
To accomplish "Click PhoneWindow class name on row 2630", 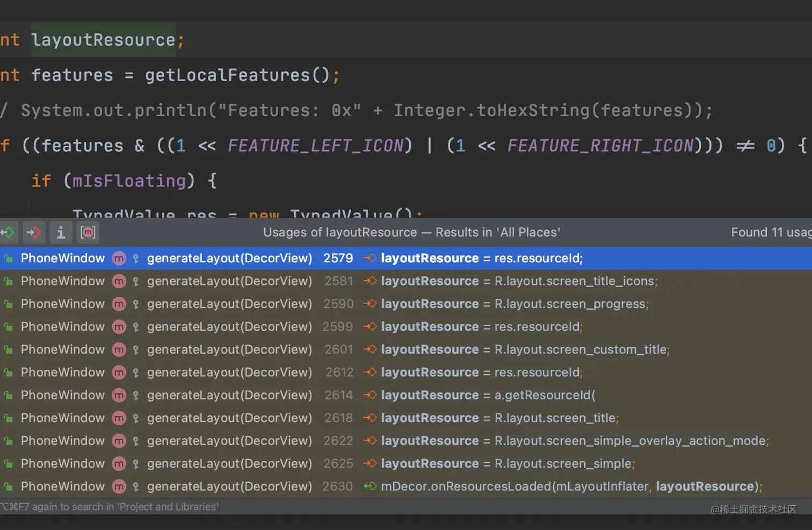I will coord(63,486).
